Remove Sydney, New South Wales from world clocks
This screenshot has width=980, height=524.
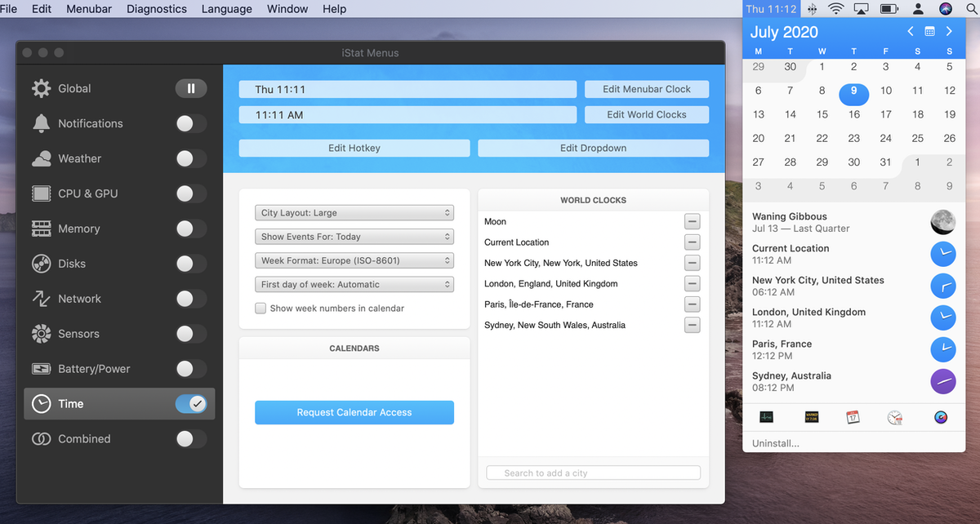(692, 325)
